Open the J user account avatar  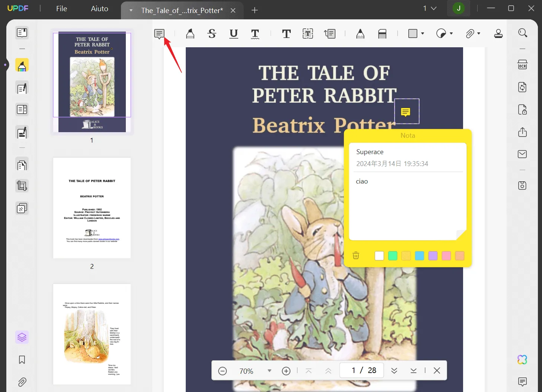459,8
